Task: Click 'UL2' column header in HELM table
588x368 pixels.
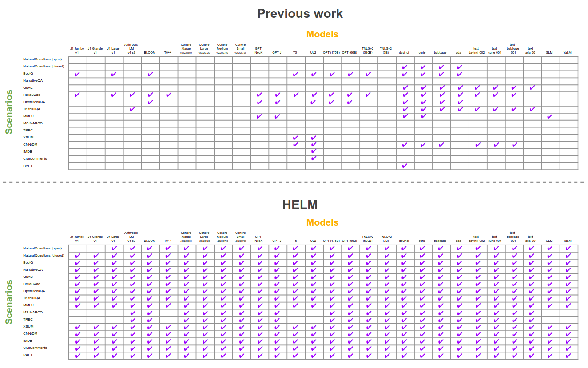Action: pos(313,241)
